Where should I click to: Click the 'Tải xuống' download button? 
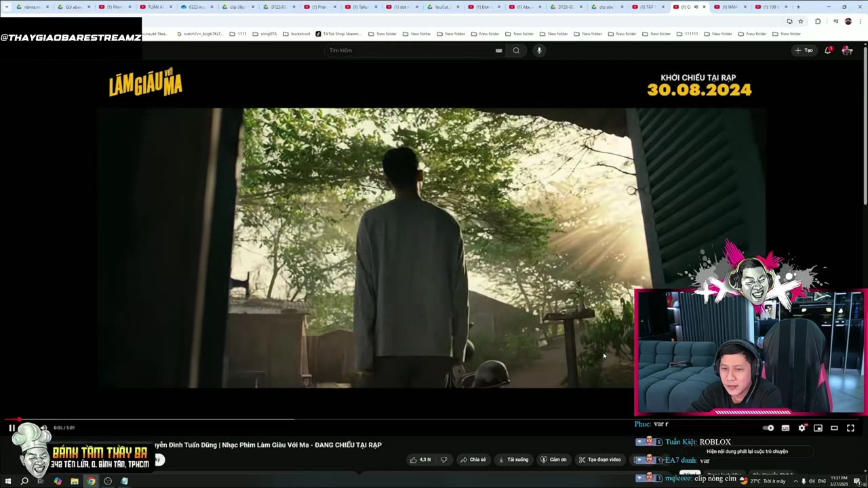point(513,460)
